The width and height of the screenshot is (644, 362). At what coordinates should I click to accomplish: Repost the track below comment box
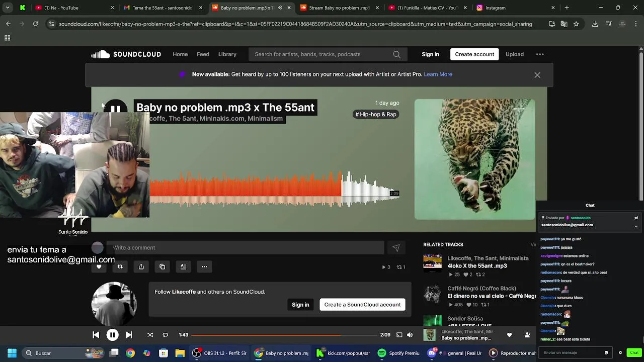120,266
